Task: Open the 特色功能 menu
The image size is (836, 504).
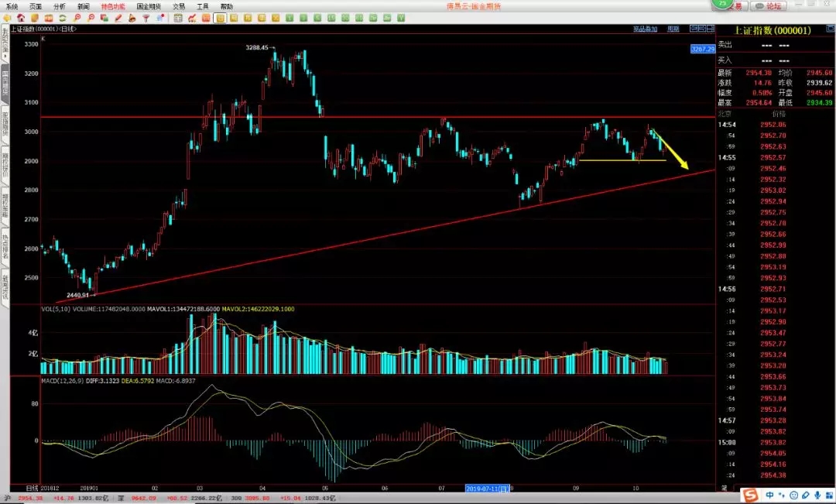Action: (x=113, y=6)
